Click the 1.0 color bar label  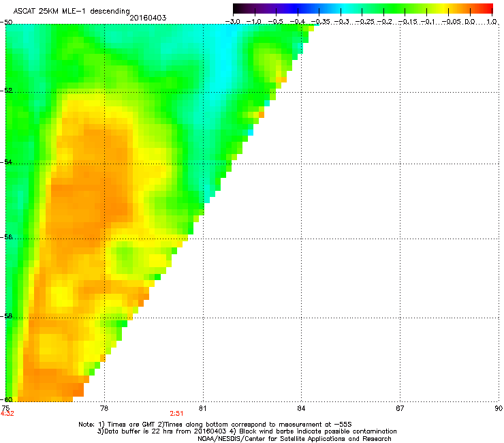pyautogui.click(x=492, y=22)
